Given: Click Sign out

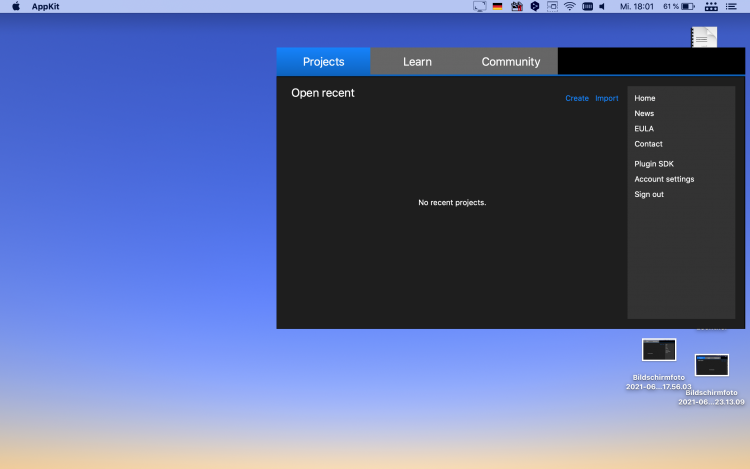Looking at the screenshot, I should point(649,194).
